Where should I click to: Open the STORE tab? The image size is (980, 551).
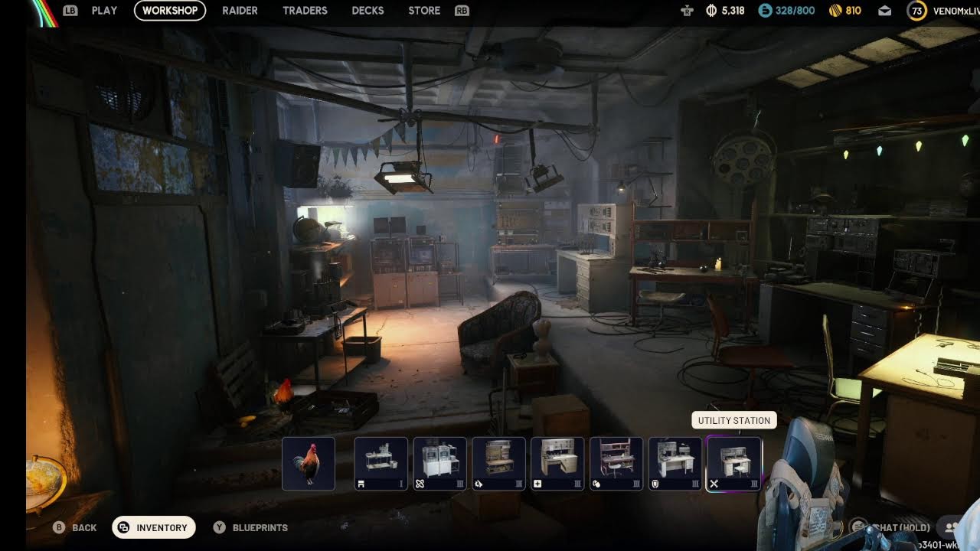tap(424, 11)
